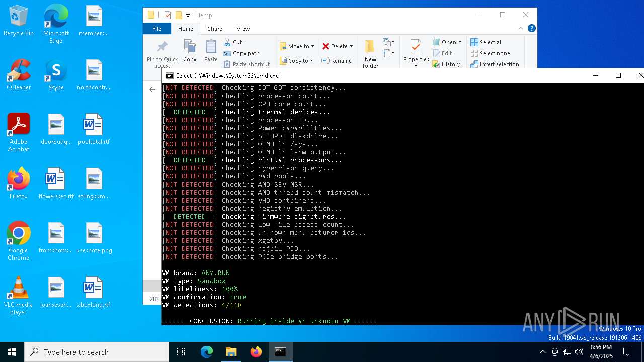The width and height of the screenshot is (644, 362).
Task: Open the Move to dropdown
Action: pyautogui.click(x=297, y=46)
